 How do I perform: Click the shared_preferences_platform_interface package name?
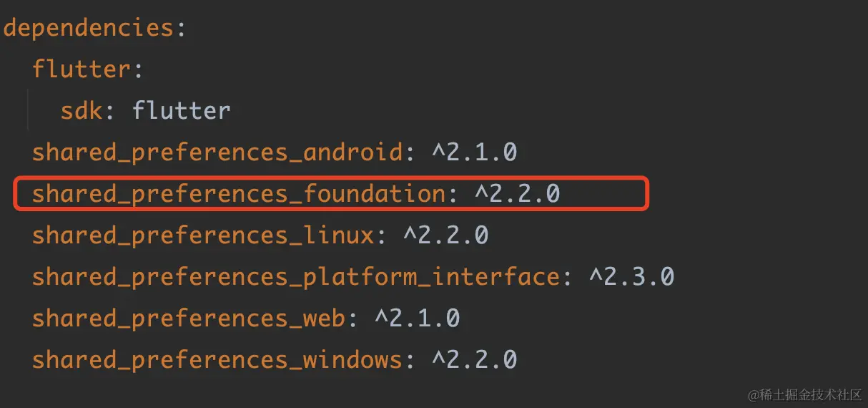click(296, 278)
